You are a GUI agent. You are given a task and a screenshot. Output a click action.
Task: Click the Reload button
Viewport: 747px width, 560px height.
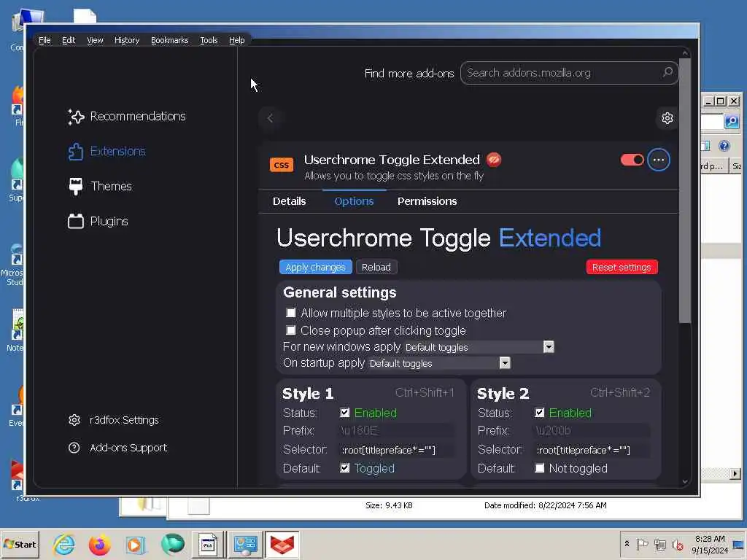tap(376, 267)
